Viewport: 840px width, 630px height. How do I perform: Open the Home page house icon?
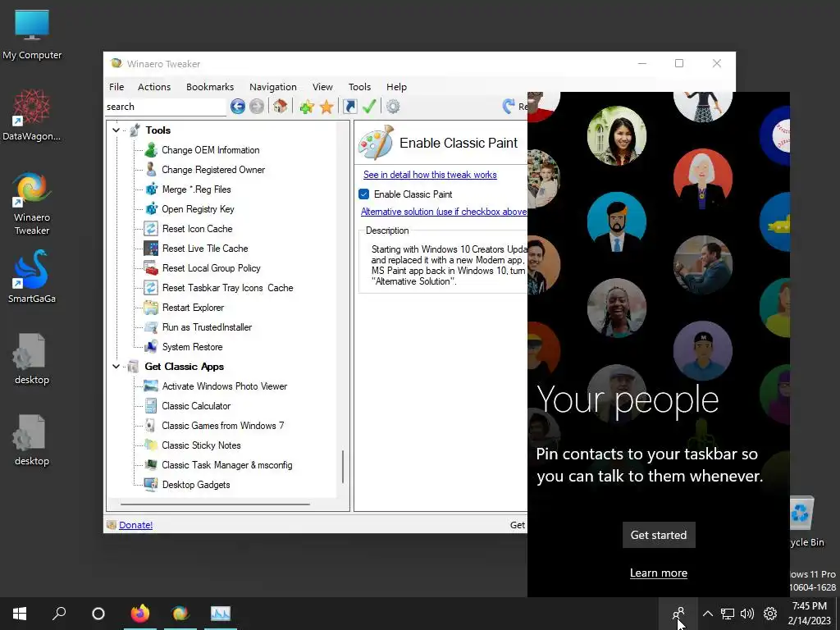281,106
